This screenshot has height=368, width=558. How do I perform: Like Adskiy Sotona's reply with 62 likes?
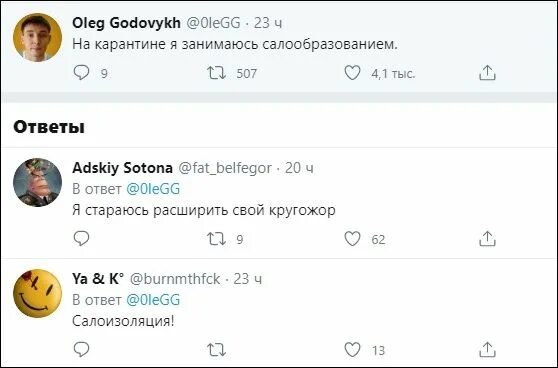[x=352, y=239]
